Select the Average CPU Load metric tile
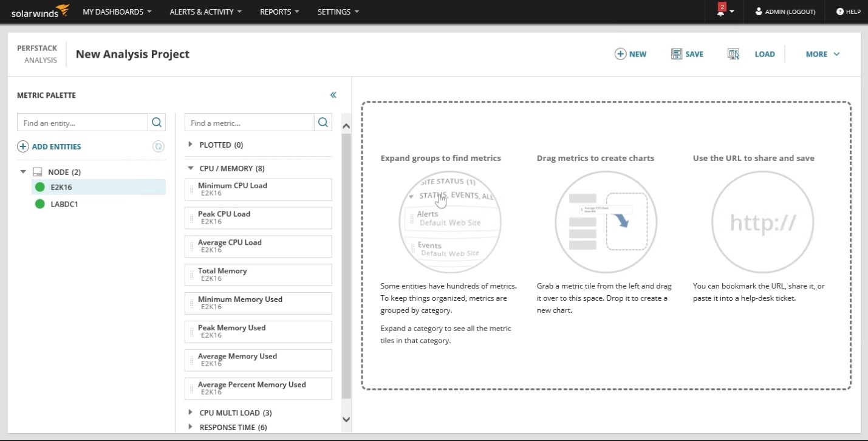This screenshot has height=441, width=868. click(x=258, y=246)
